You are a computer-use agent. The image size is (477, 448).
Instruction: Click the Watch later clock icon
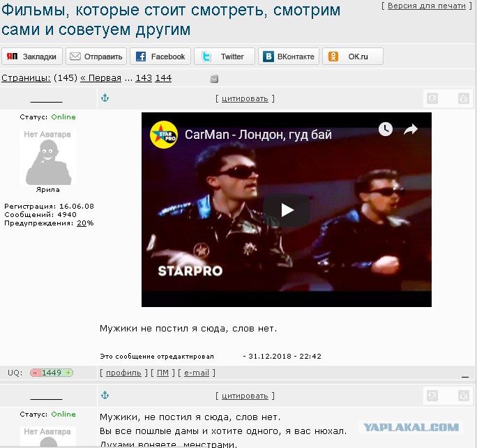(386, 129)
